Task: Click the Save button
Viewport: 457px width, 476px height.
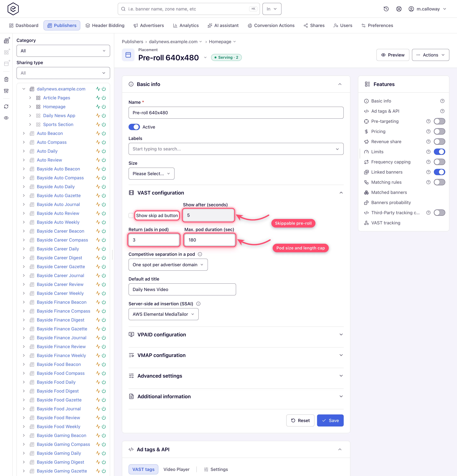Action: [330, 421]
